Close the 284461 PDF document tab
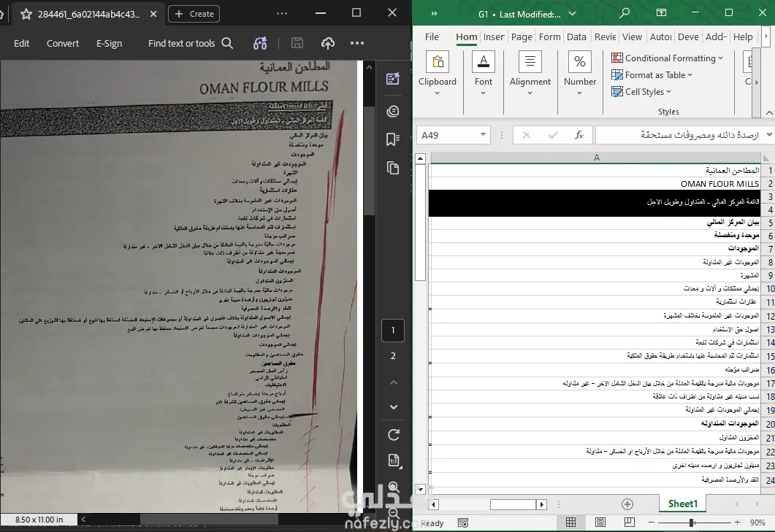Viewport: 775px width, 532px height. [153, 15]
